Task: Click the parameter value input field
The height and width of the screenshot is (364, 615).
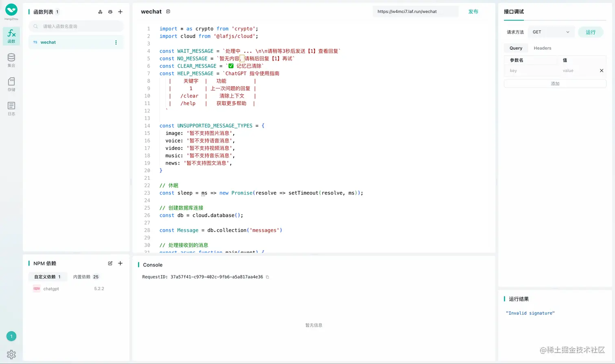Action: tap(578, 71)
